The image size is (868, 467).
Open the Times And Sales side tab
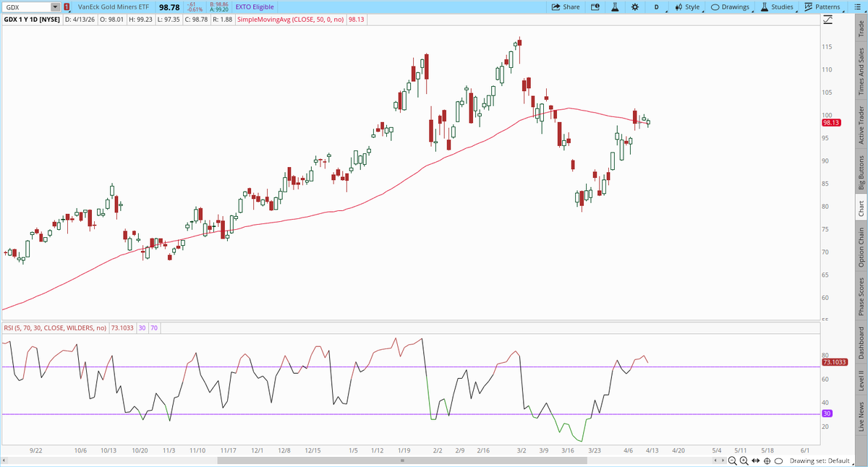tap(861, 72)
